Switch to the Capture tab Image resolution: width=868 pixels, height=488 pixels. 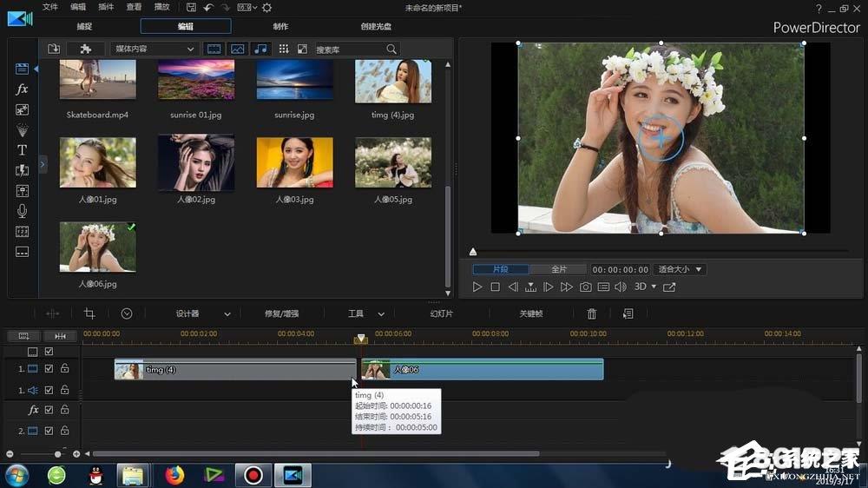pos(84,26)
